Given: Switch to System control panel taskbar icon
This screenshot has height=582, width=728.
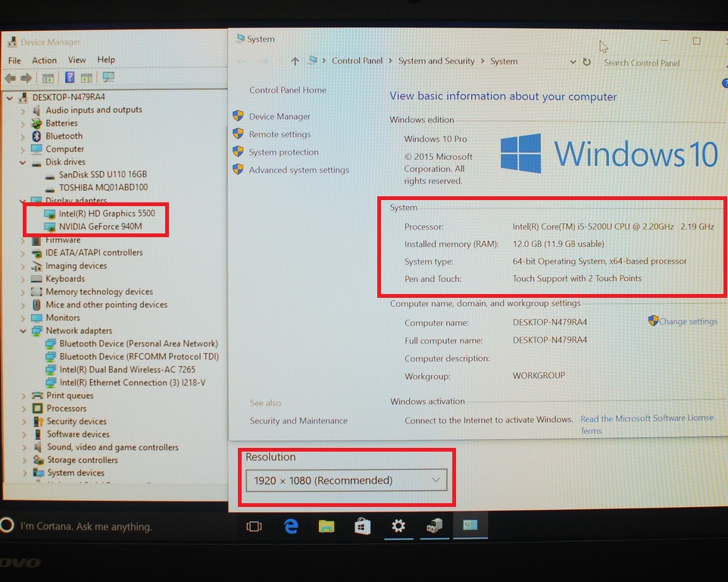Looking at the screenshot, I should [x=470, y=525].
